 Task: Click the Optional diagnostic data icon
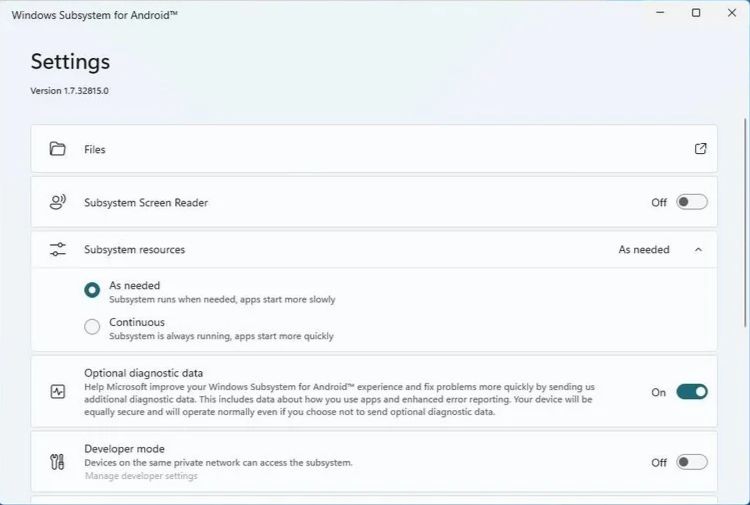pyautogui.click(x=58, y=392)
